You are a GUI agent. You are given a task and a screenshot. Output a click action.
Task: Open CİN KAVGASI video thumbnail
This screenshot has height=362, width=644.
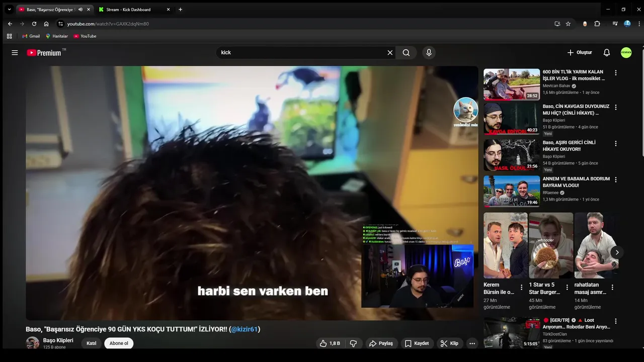click(x=512, y=119)
